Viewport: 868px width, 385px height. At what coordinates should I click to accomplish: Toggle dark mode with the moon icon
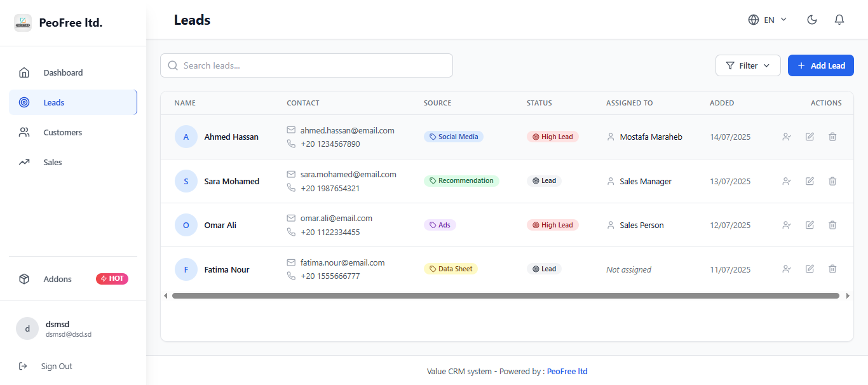(811, 20)
